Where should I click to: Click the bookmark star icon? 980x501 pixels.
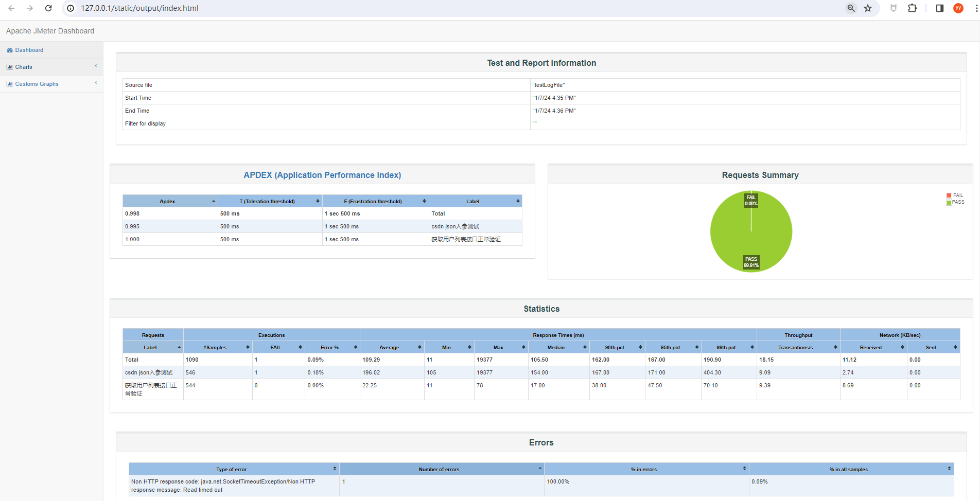click(x=868, y=8)
